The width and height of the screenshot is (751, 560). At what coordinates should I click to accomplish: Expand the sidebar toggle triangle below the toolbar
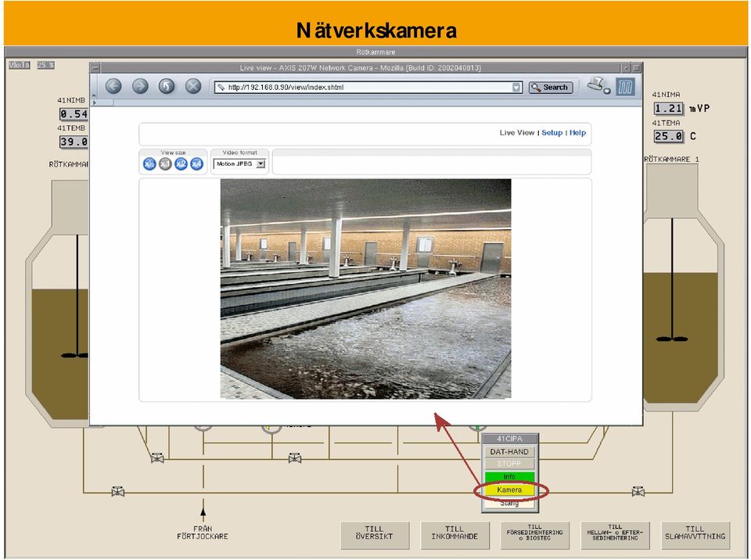click(x=95, y=102)
